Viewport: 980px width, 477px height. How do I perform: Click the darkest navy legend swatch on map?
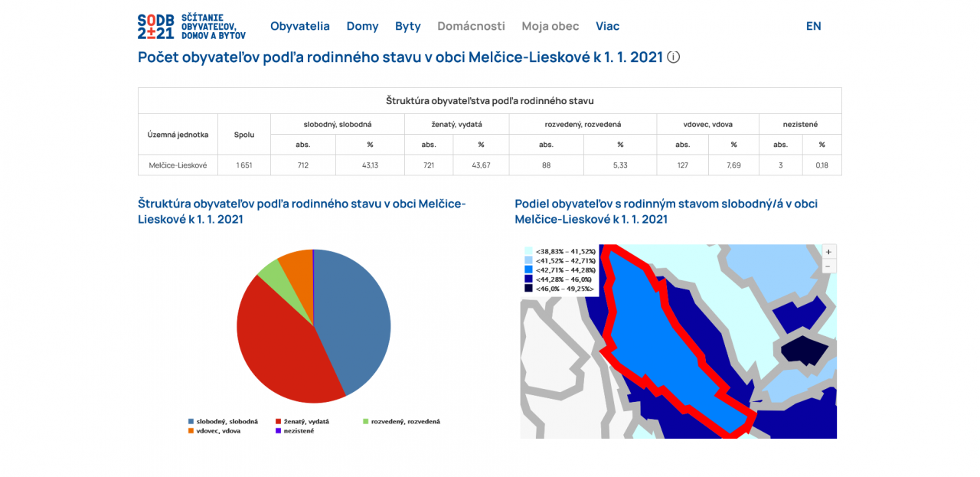coord(528,288)
